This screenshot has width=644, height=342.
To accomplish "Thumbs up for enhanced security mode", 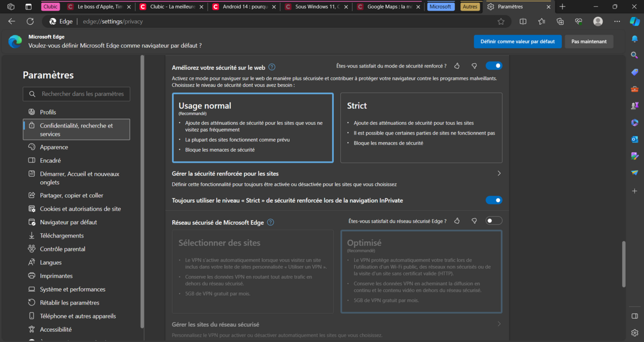I will 457,66.
